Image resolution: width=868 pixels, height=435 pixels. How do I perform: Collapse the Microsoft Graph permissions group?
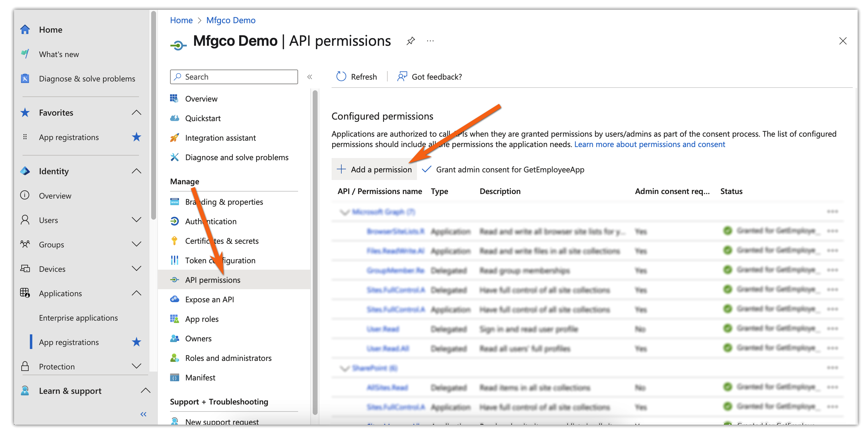pos(344,212)
